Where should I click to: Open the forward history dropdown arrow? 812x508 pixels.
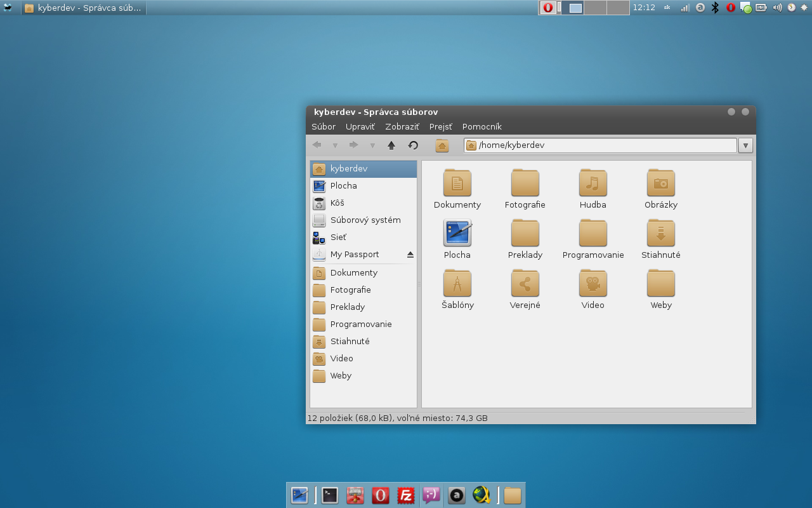tap(372, 145)
